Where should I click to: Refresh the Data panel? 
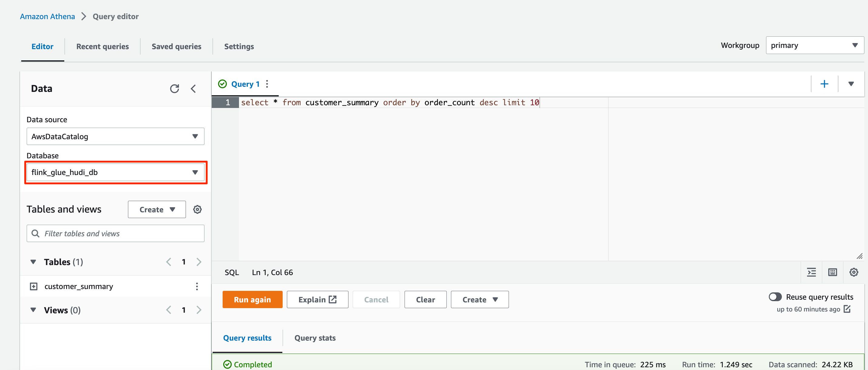pyautogui.click(x=174, y=89)
